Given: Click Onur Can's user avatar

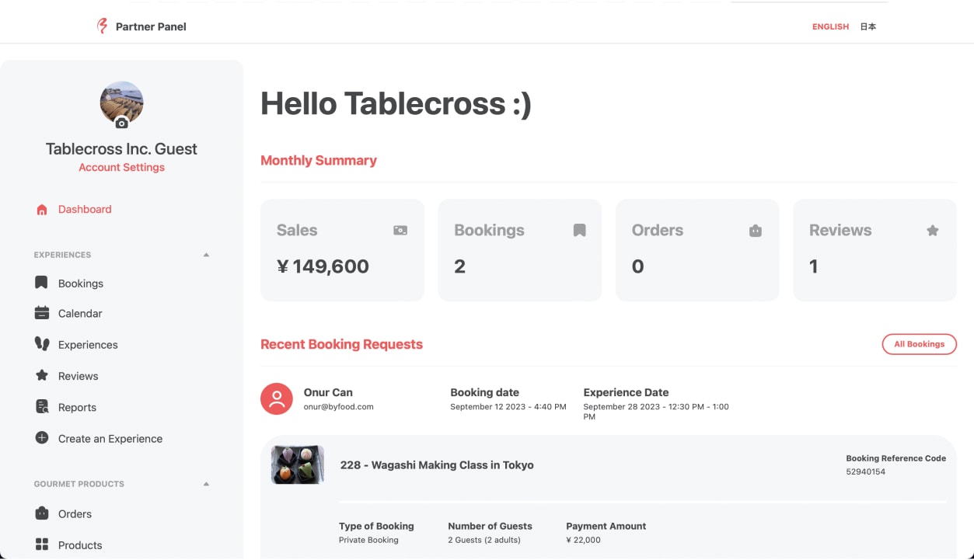Looking at the screenshot, I should coord(277,398).
